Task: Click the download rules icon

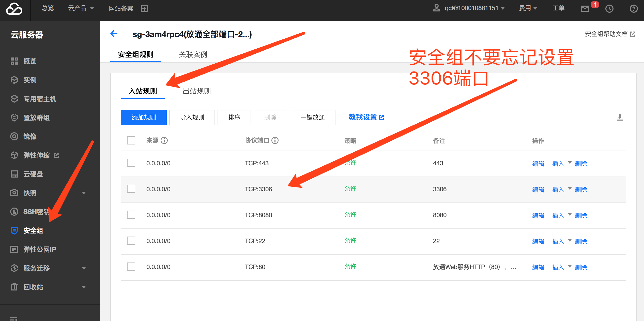Action: click(620, 117)
